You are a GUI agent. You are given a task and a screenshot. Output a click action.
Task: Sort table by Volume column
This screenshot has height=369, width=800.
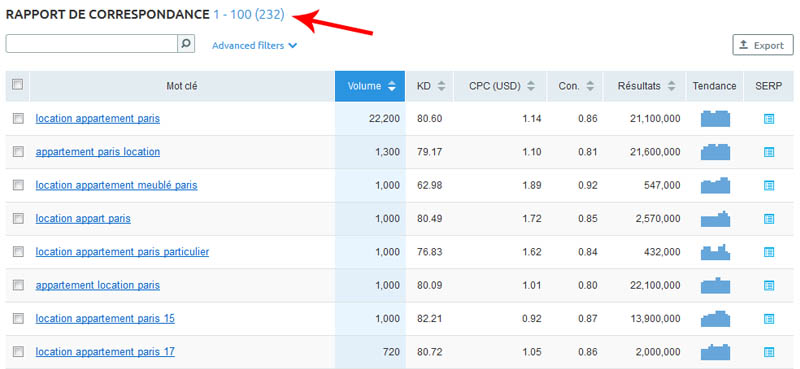tap(370, 86)
